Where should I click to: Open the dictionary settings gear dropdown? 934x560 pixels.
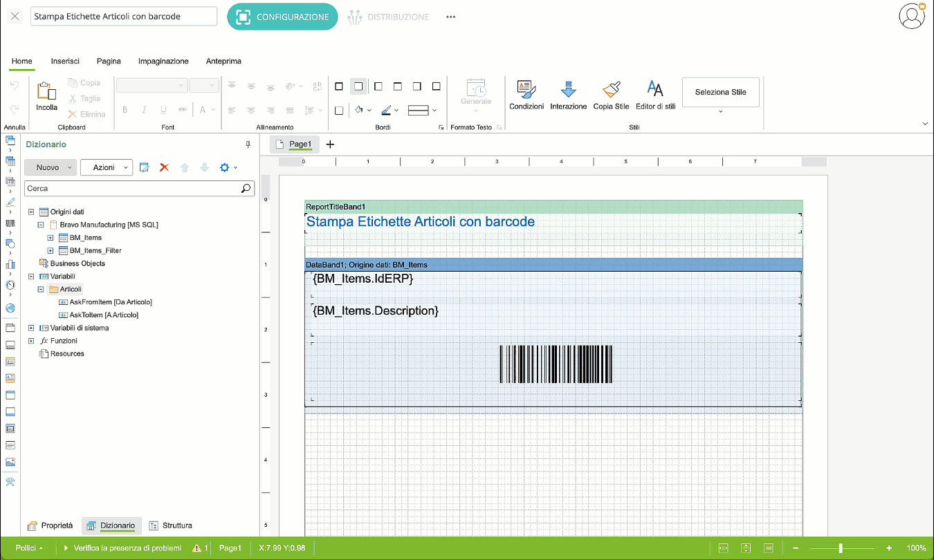pos(228,167)
